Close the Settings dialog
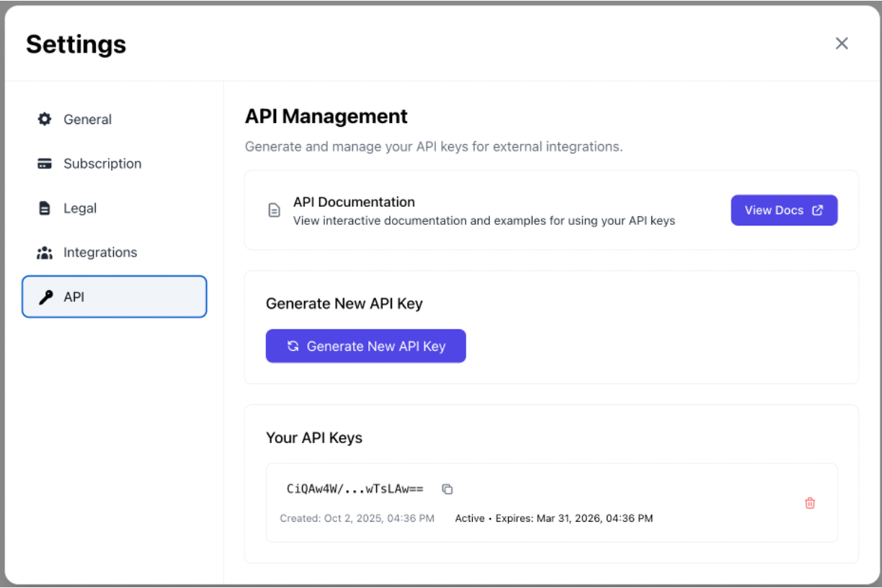 point(842,43)
